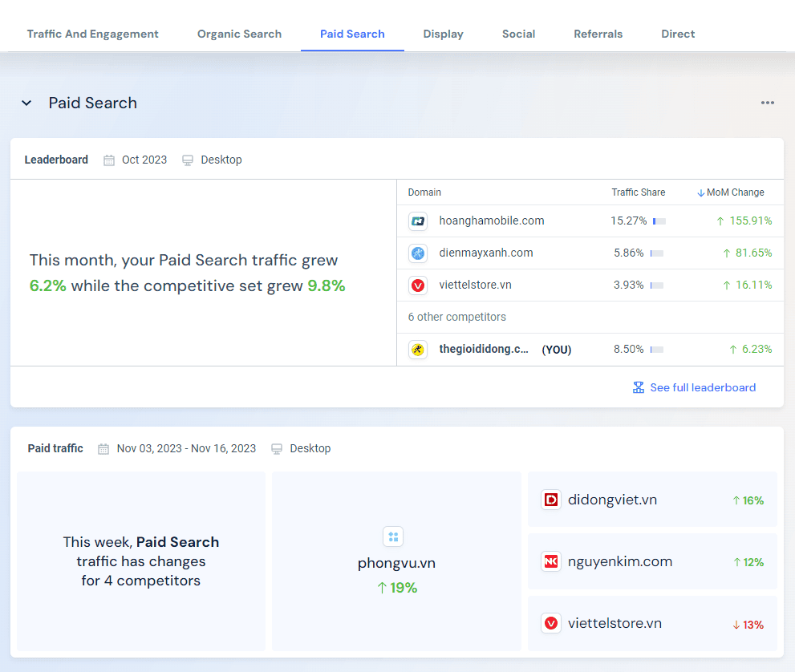Click the 155.91% MoM change value
Screen dimensions: 795x672
click(x=750, y=221)
